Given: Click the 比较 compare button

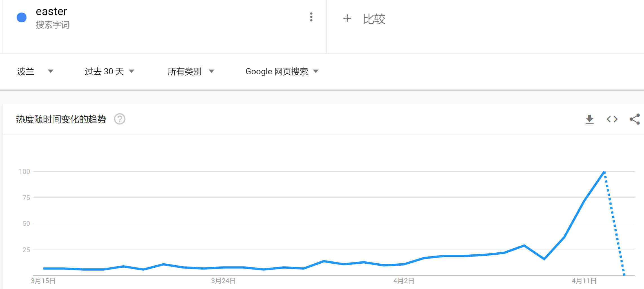Looking at the screenshot, I should 374,19.
